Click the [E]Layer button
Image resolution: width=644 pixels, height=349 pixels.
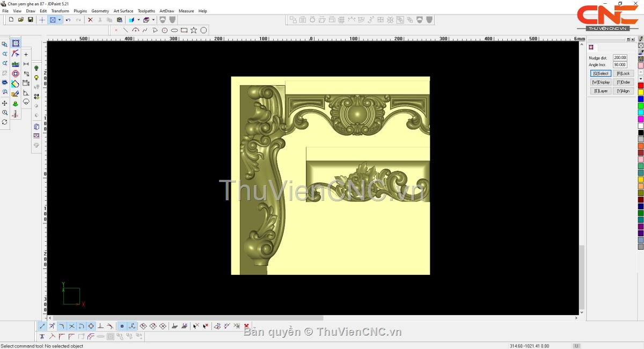[x=601, y=91]
